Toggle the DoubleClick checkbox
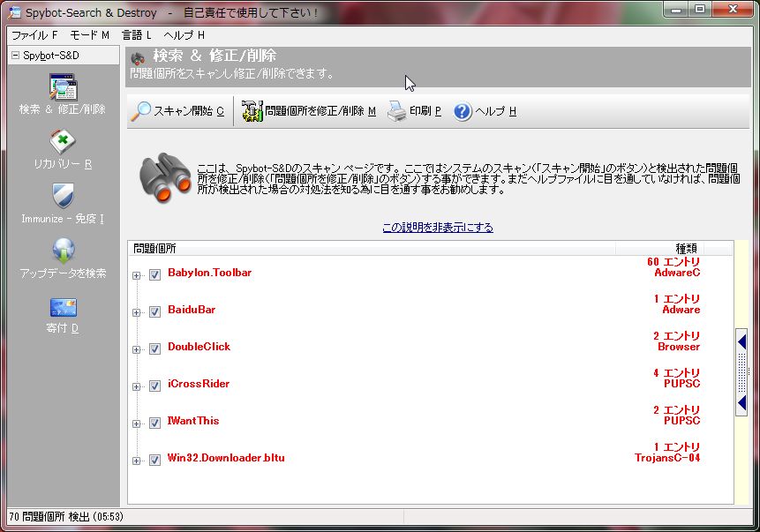Image resolution: width=760 pixels, height=532 pixels. pyautogui.click(x=154, y=349)
